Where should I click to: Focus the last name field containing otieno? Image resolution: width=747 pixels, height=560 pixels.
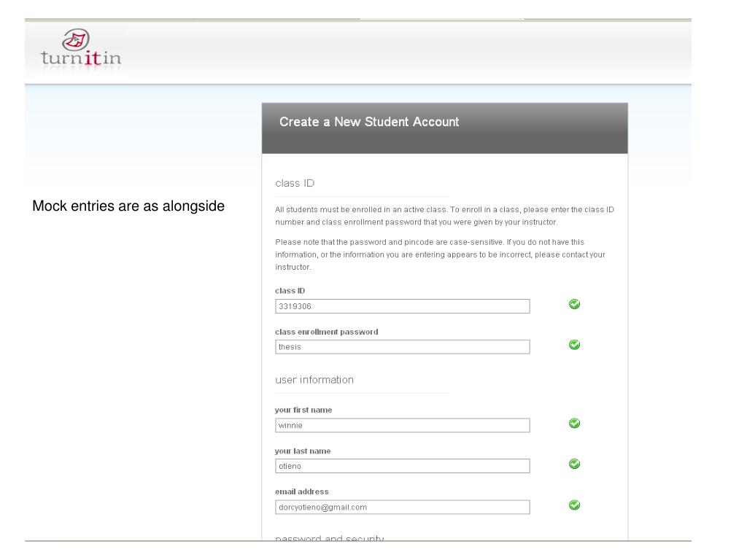[402, 466]
